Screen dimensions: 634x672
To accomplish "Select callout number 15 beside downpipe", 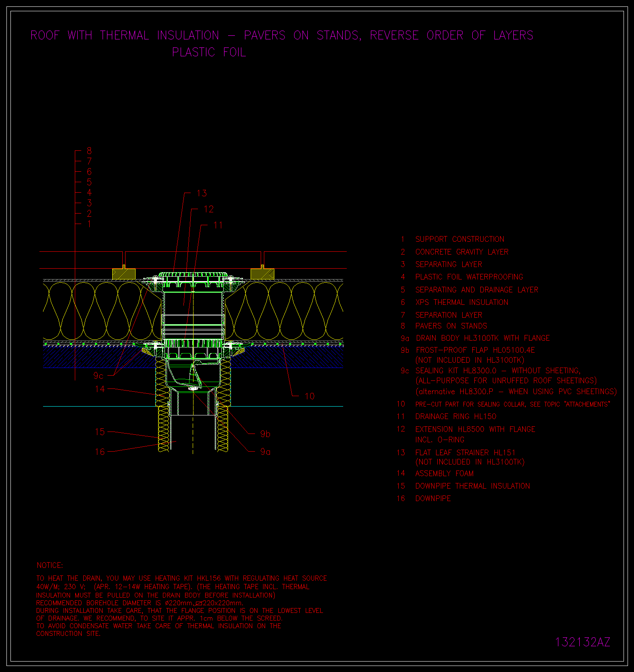I will click(x=100, y=432).
